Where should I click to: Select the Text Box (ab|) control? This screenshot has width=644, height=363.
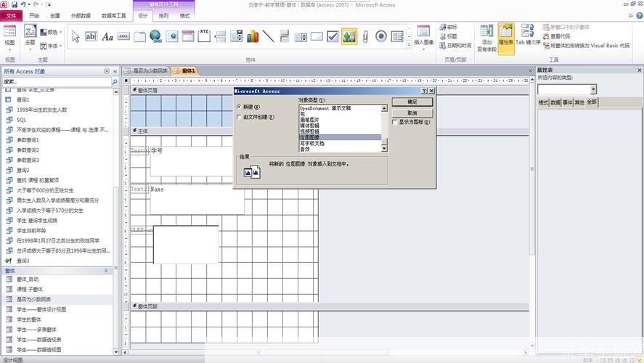(91, 36)
